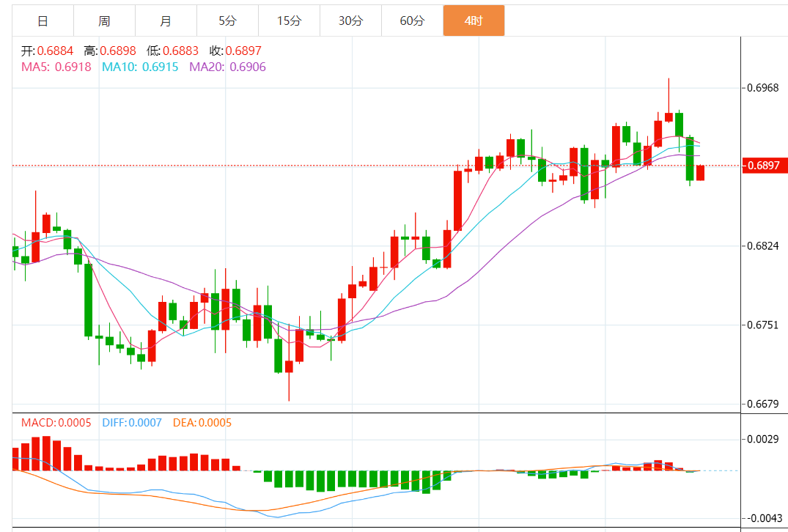
Task: Open the 月 monthly timeframe tab
Action: click(x=166, y=21)
